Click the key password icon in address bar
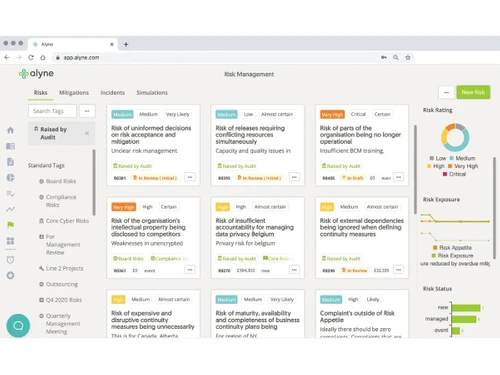Viewport: 500px width, 375px height. click(x=384, y=57)
